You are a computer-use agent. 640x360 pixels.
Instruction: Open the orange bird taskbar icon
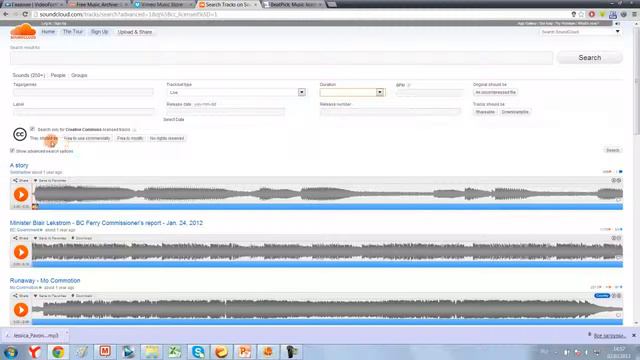(221, 351)
